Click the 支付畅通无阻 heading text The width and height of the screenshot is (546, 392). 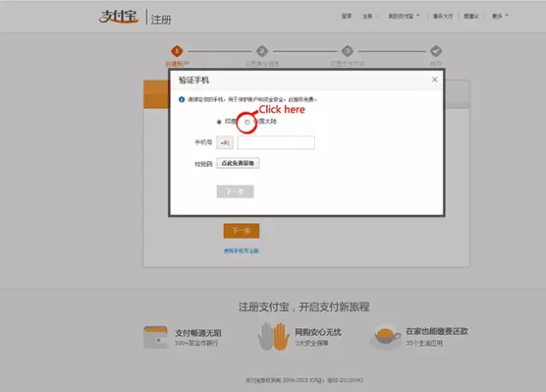coord(198,333)
